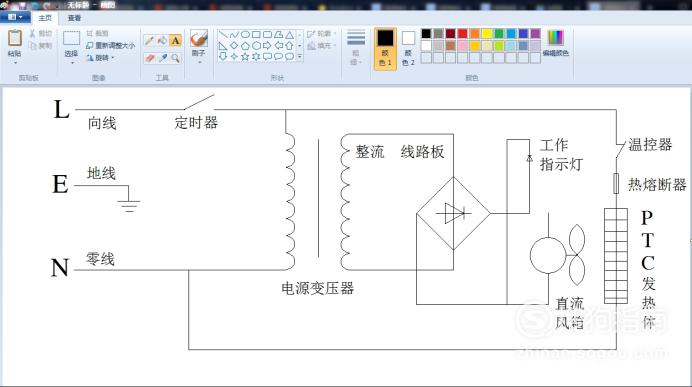
Task: Select the Eraser tool
Action: (149, 58)
